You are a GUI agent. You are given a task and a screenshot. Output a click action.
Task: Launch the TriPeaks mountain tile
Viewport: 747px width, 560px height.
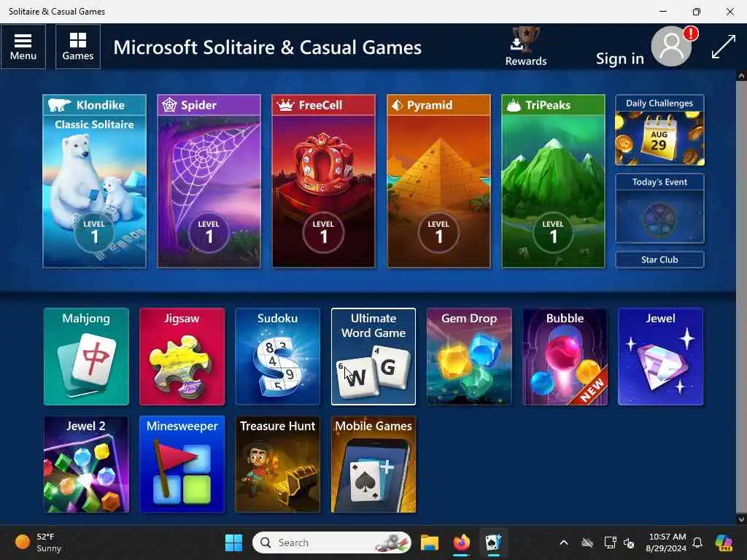click(x=553, y=181)
